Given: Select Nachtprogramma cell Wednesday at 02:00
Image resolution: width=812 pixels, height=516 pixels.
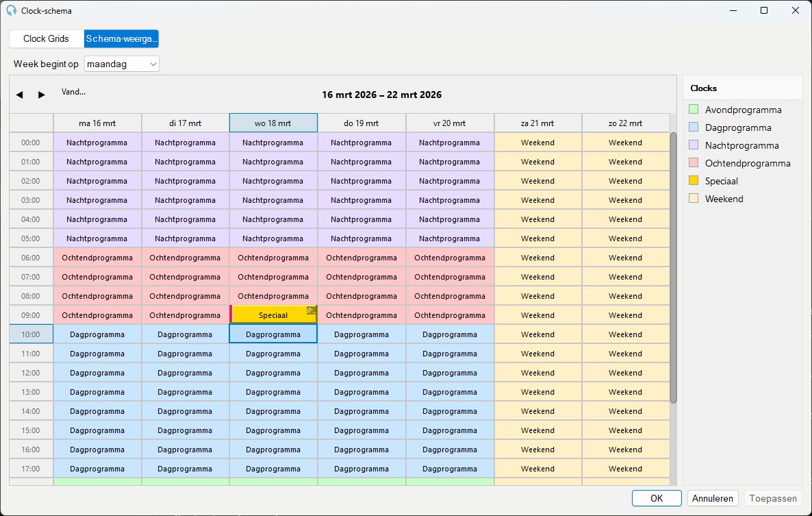Looking at the screenshot, I should pyautogui.click(x=273, y=181).
